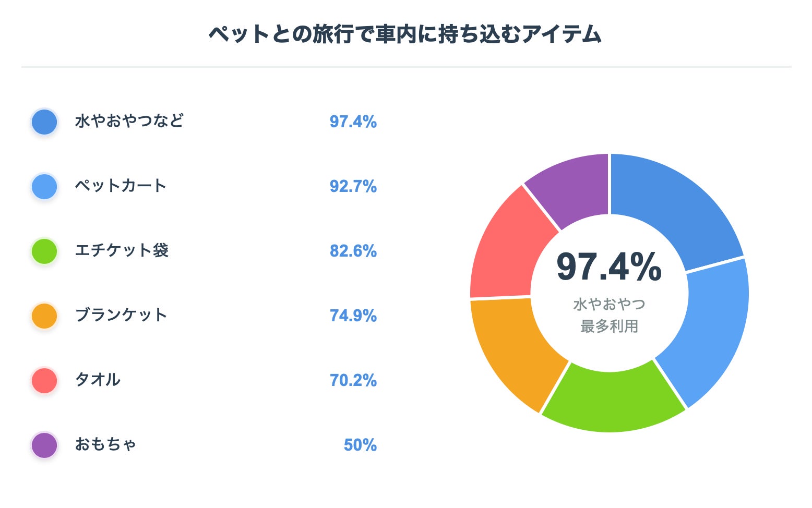Select the おもちゃ legend label

(x=105, y=444)
